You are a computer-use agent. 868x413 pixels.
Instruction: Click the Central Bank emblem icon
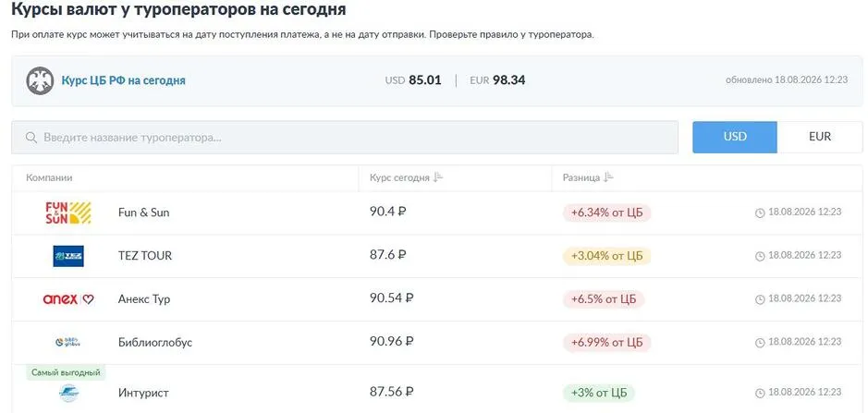(x=40, y=80)
